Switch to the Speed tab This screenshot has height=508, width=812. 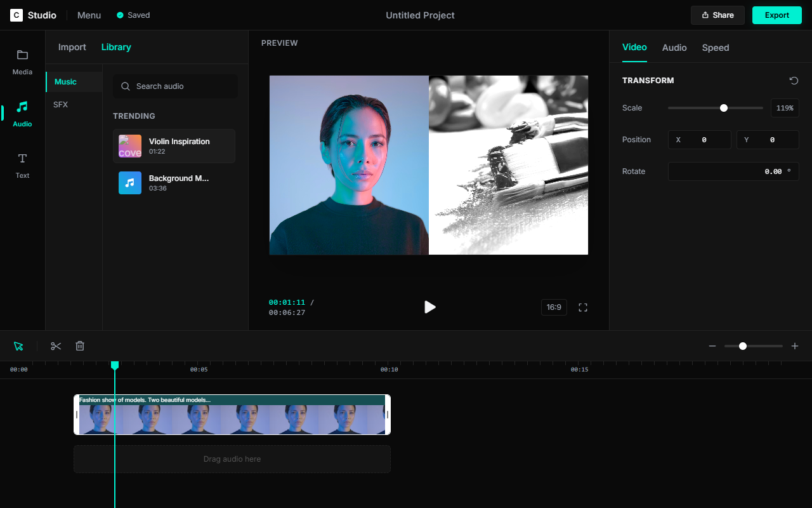pyautogui.click(x=715, y=48)
